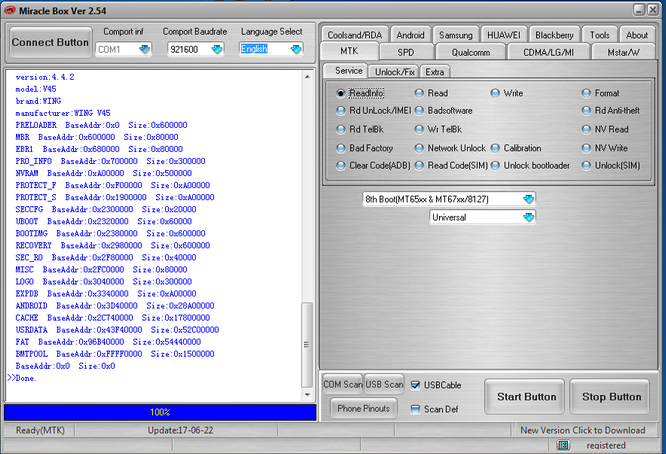Switch to the Coolsand/RDA tab
Image resolution: width=666 pixels, height=454 pixels.
pyautogui.click(x=355, y=35)
